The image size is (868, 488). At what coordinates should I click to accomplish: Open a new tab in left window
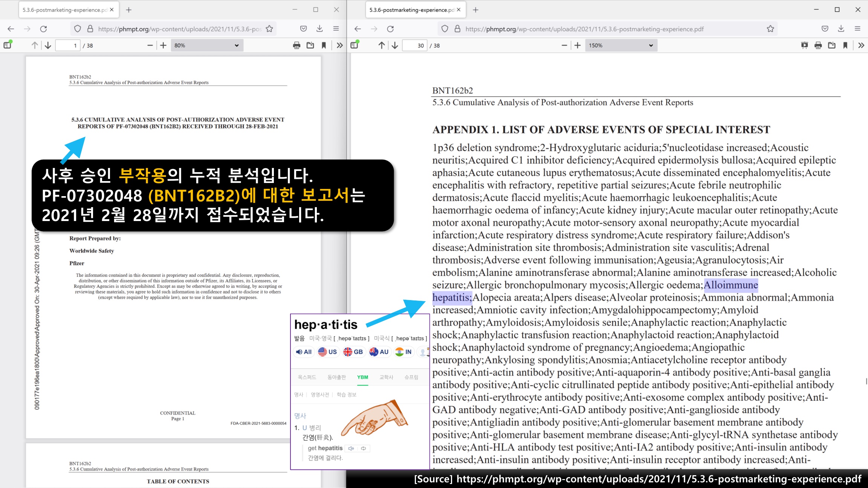129,10
